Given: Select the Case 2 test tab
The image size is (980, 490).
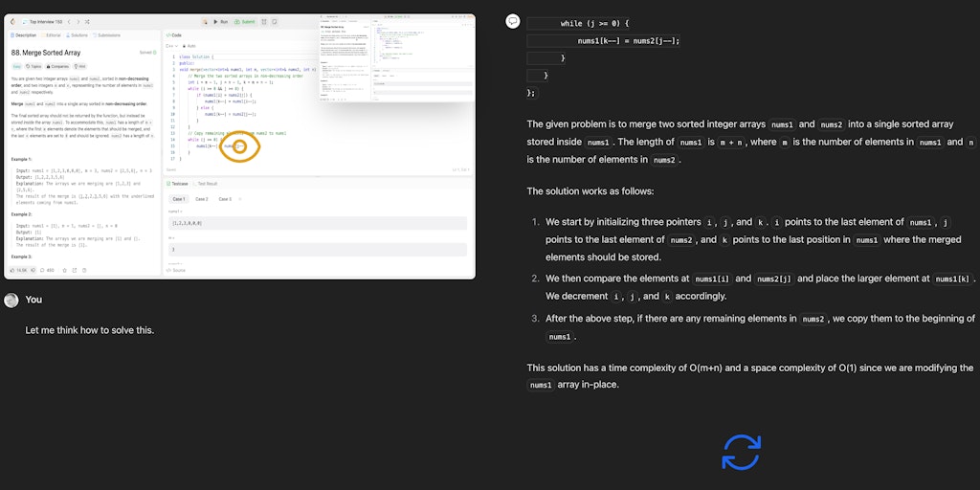Looking at the screenshot, I should (201, 199).
